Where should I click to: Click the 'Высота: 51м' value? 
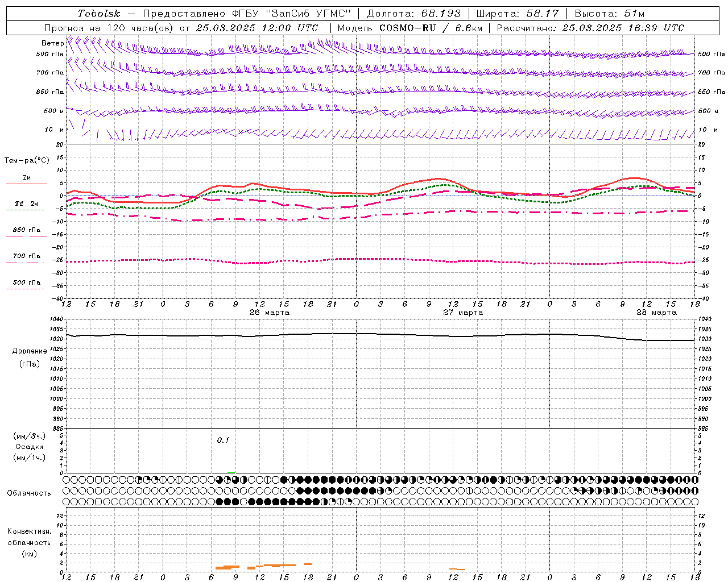point(610,14)
